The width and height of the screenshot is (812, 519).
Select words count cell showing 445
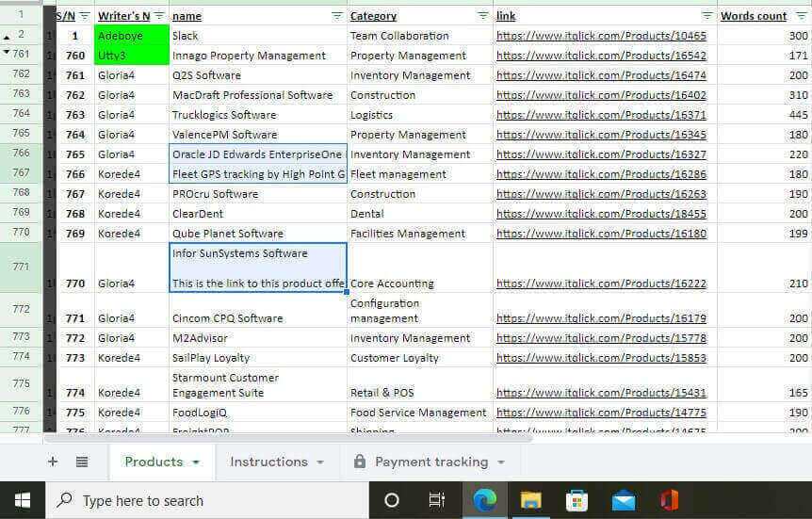tap(764, 115)
